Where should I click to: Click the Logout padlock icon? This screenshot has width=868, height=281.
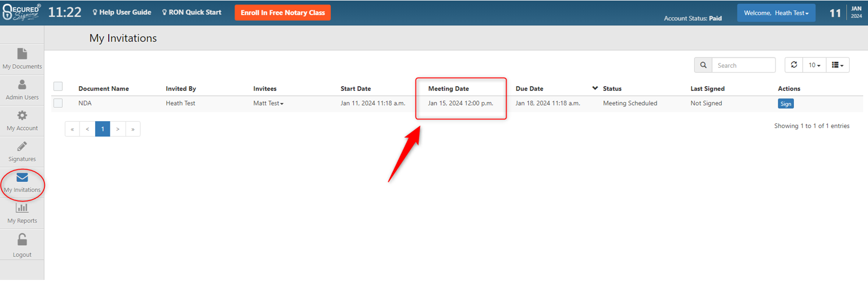[x=22, y=240]
